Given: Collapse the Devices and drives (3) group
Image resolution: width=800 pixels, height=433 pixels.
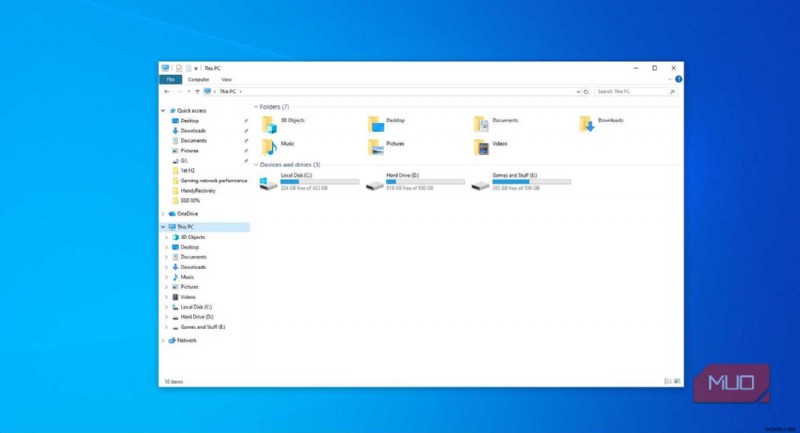Looking at the screenshot, I should click(x=256, y=165).
